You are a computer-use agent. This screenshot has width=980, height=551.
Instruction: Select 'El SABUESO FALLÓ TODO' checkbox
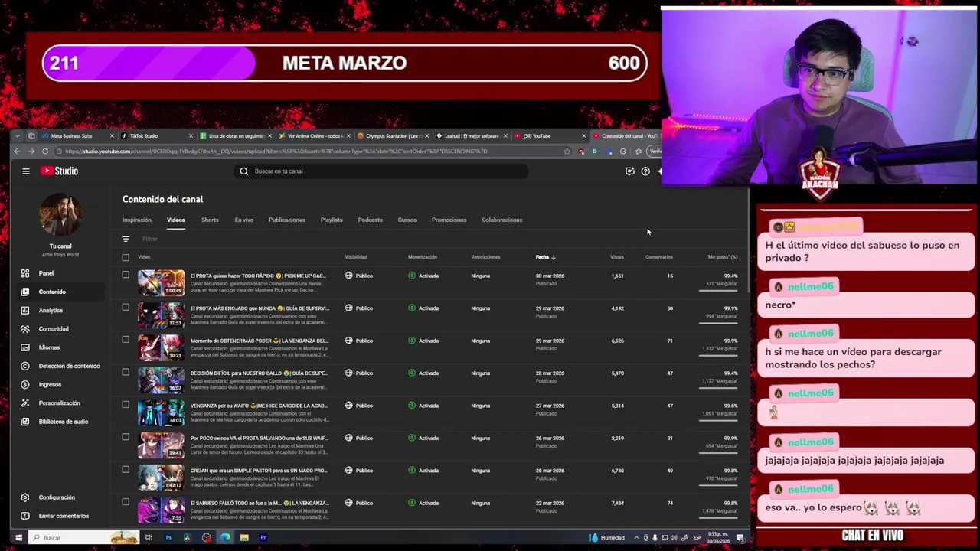coord(126,502)
